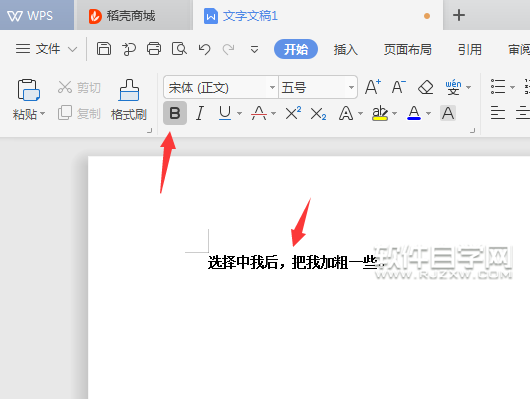Switch to the 审阅 ribbon tab

tap(519, 50)
